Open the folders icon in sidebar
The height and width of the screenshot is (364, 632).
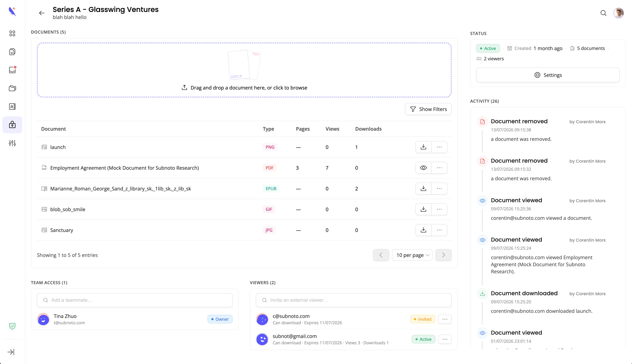[x=12, y=88]
